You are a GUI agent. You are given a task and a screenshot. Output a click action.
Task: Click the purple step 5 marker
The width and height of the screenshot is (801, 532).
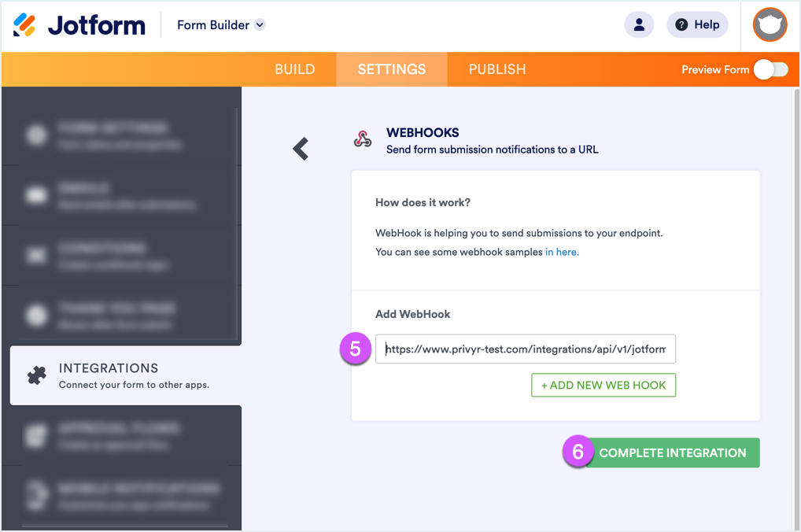click(356, 349)
